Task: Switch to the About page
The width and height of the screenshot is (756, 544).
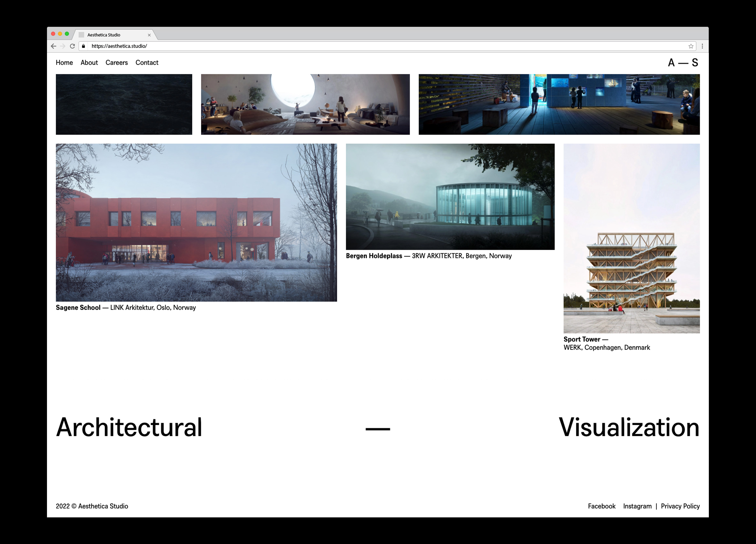Action: tap(89, 63)
